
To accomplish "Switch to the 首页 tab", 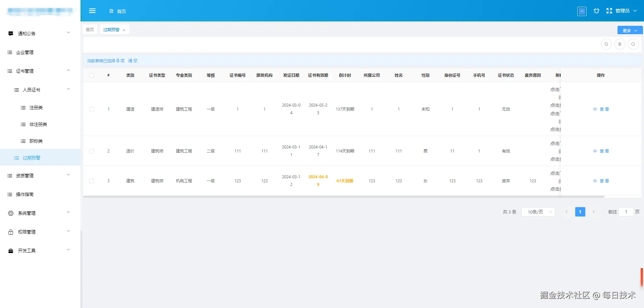I will click(90, 29).
